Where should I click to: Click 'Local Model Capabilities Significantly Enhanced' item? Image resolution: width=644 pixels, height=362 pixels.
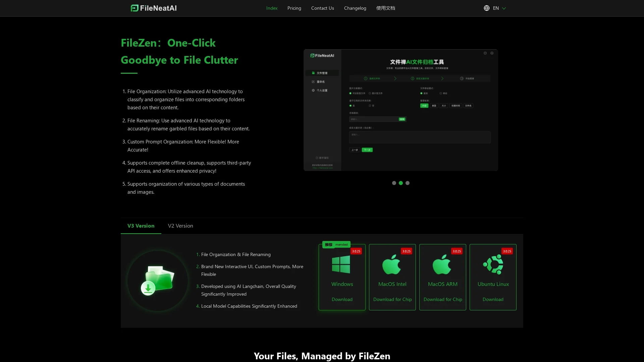(249, 306)
